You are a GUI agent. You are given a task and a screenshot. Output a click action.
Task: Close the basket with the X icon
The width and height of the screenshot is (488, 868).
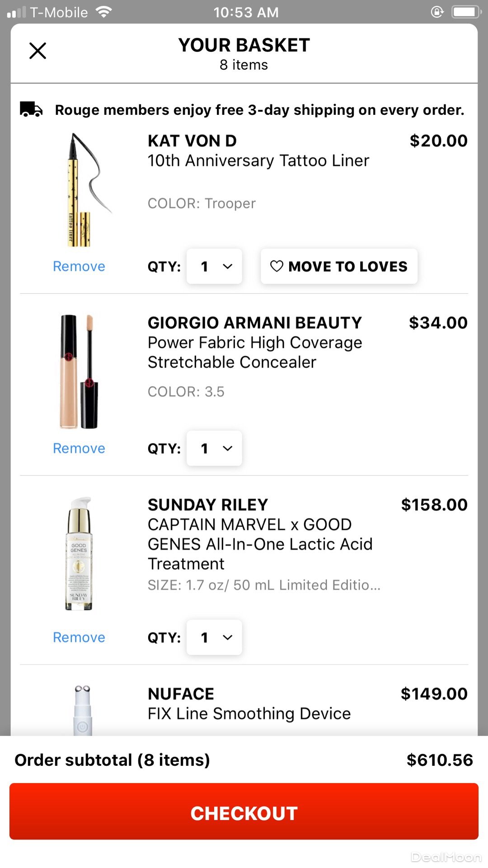(38, 51)
